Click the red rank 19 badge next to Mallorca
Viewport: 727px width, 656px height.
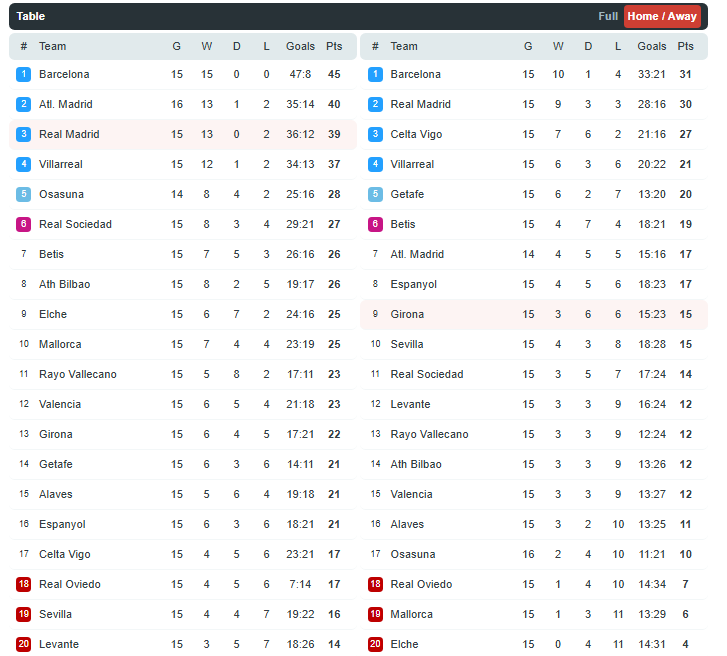375,614
